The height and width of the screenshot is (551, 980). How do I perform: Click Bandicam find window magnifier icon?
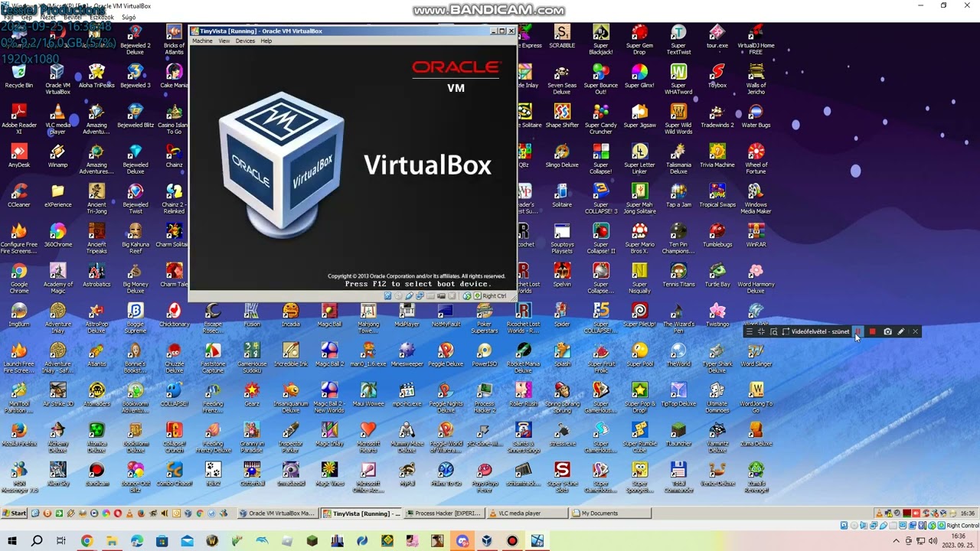[x=773, y=331]
